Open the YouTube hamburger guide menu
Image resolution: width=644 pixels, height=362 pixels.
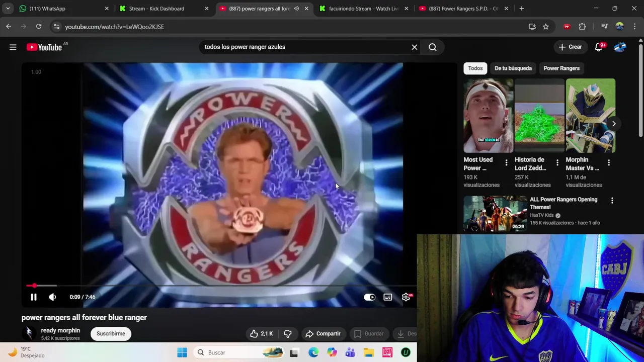click(x=13, y=47)
